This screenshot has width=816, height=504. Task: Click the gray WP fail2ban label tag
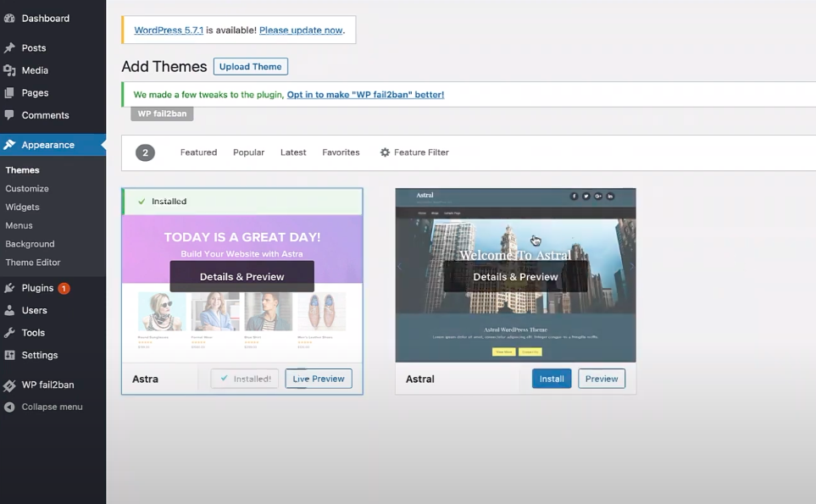[162, 114]
